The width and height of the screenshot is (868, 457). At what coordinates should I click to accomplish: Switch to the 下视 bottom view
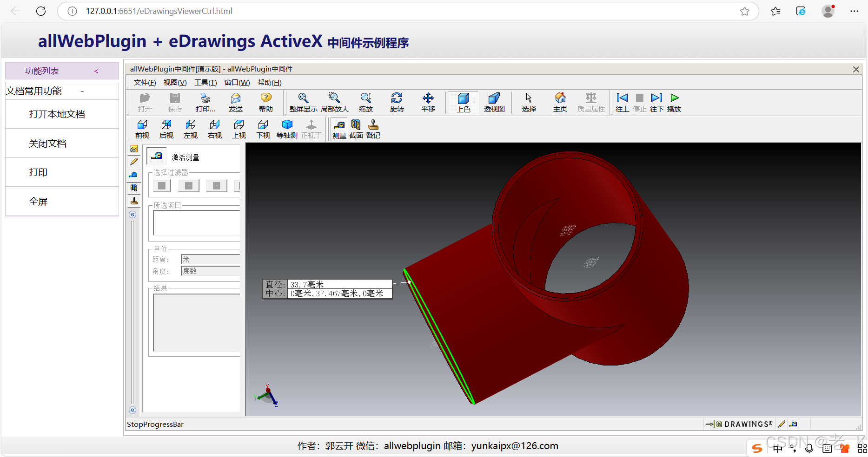point(263,129)
